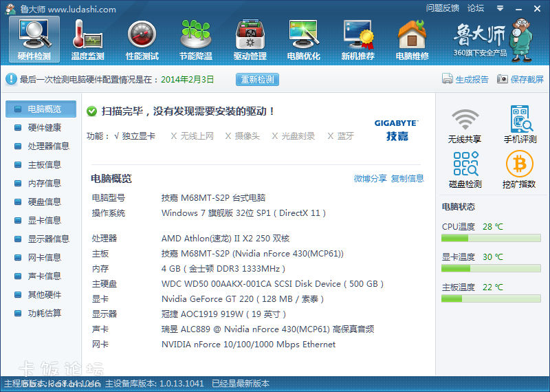Click the 蓝牙 feature indicator

(340, 135)
